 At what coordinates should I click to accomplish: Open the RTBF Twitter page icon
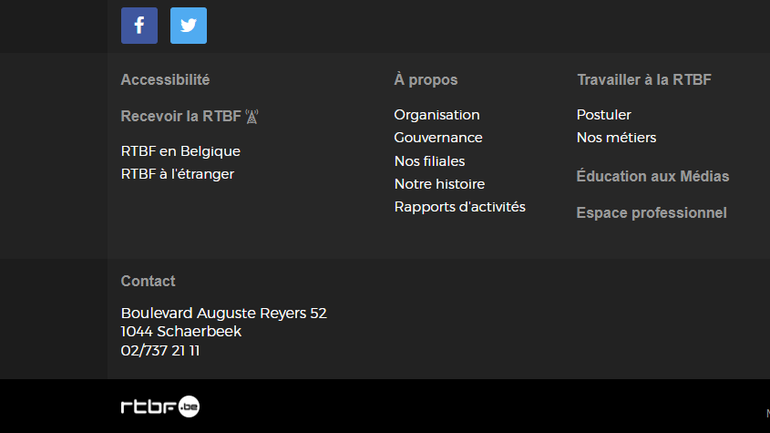(x=188, y=25)
